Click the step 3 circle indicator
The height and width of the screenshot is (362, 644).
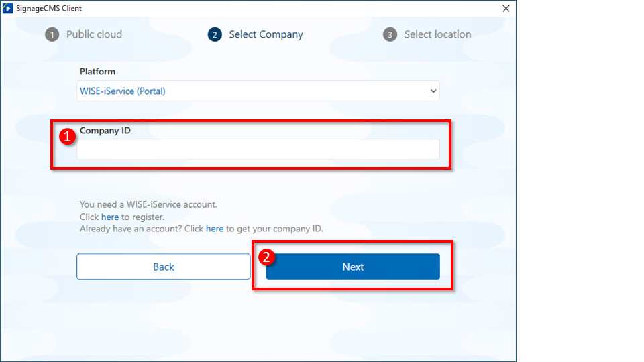tap(390, 34)
